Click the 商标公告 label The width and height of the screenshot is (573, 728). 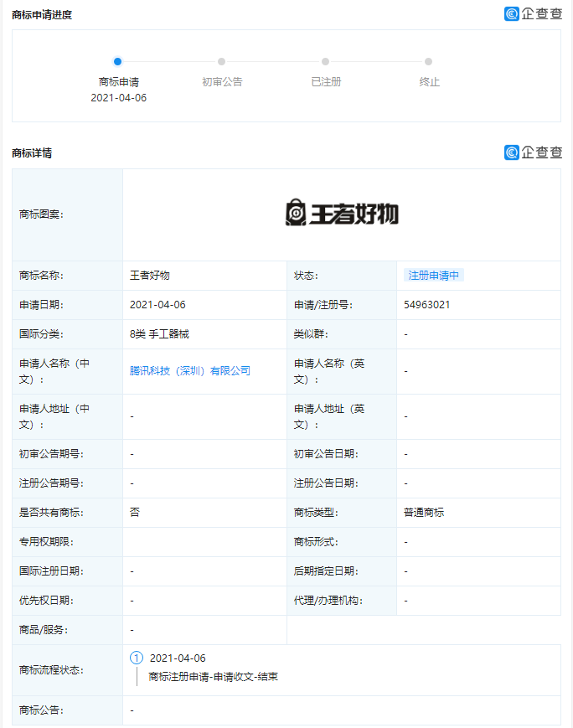41,710
